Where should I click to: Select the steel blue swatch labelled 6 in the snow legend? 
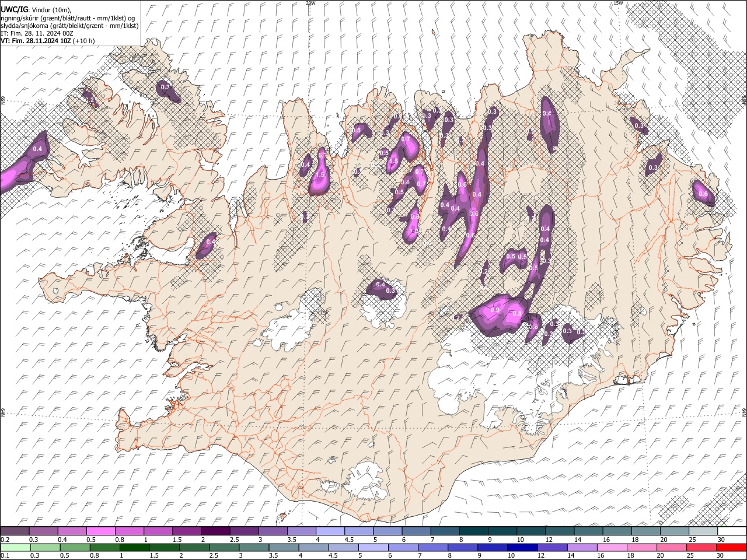[x=416, y=531]
